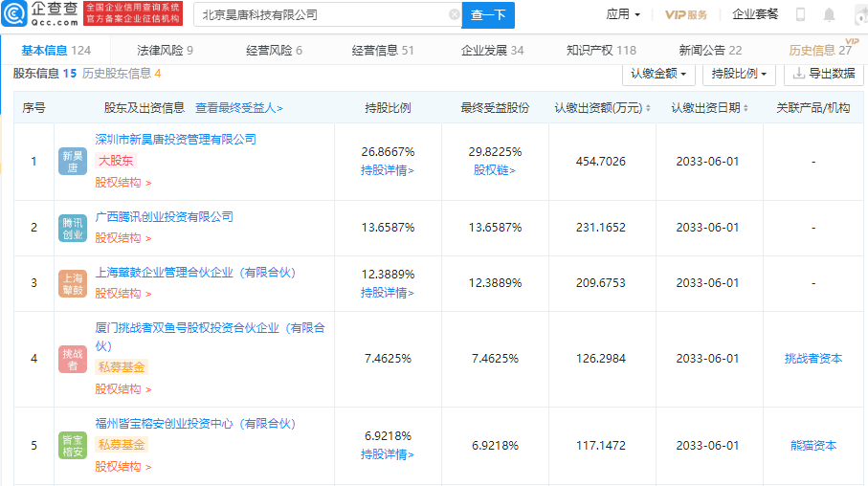Click the red 全国企业信用查询系统 banner badge
Image resolution: width=868 pixels, height=486 pixels.
coord(133,13)
